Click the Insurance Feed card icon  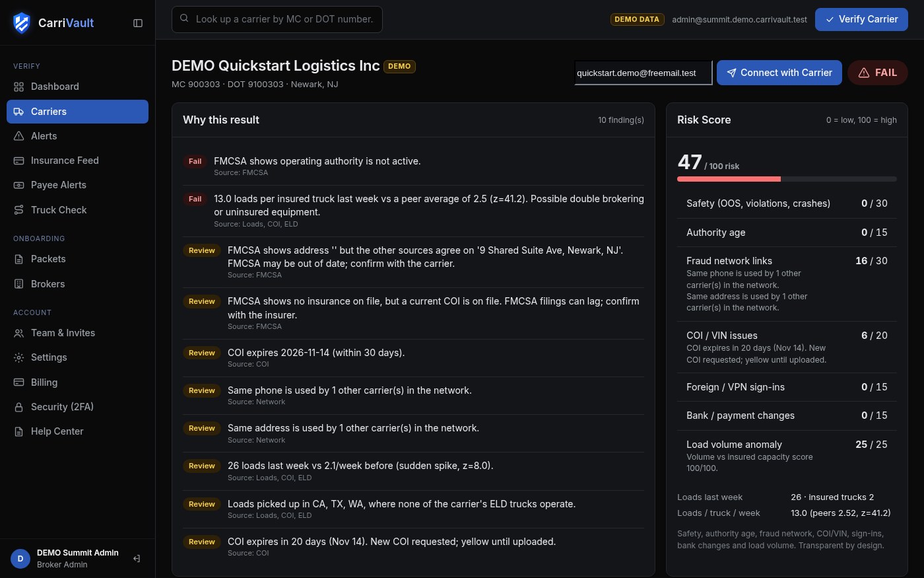tap(18, 161)
